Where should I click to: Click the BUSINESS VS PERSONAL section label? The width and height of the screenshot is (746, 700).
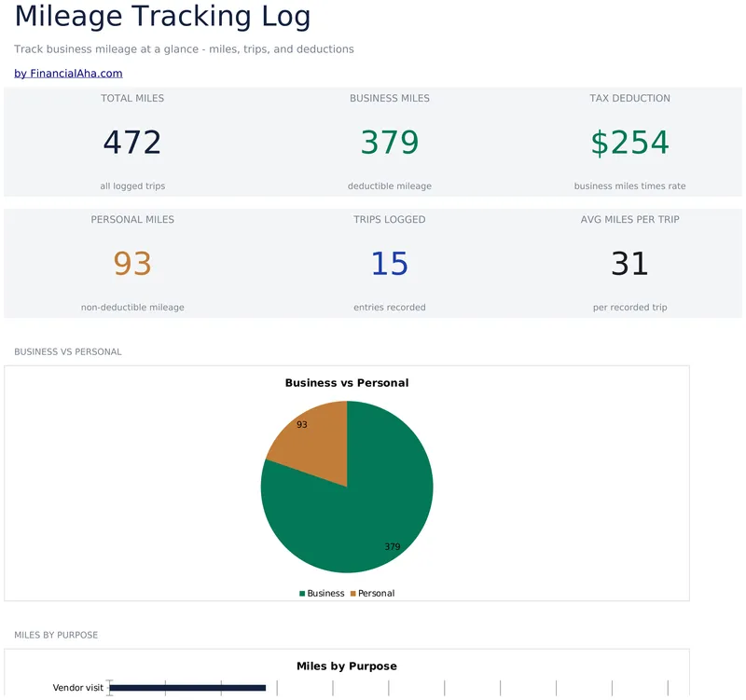(x=68, y=352)
